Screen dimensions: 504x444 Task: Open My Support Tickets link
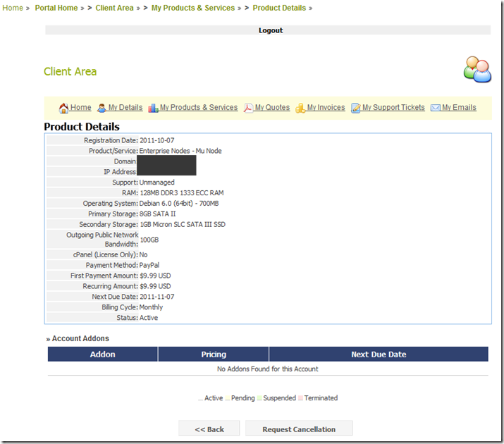pyautogui.click(x=393, y=107)
